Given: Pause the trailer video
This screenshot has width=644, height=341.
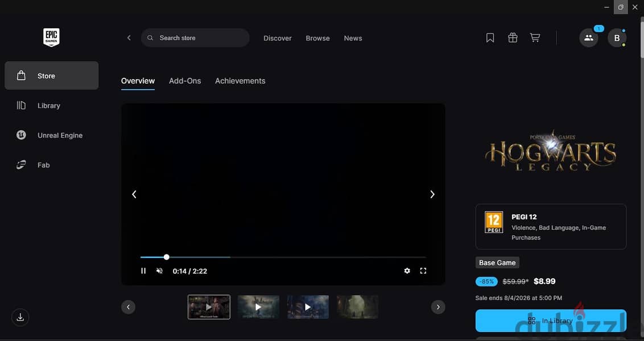Looking at the screenshot, I should tap(143, 271).
